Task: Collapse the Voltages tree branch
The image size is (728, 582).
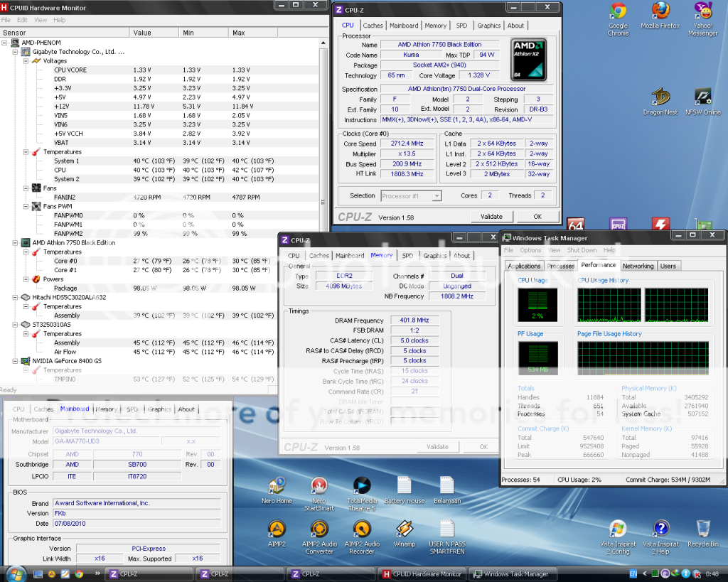Action: coord(26,61)
